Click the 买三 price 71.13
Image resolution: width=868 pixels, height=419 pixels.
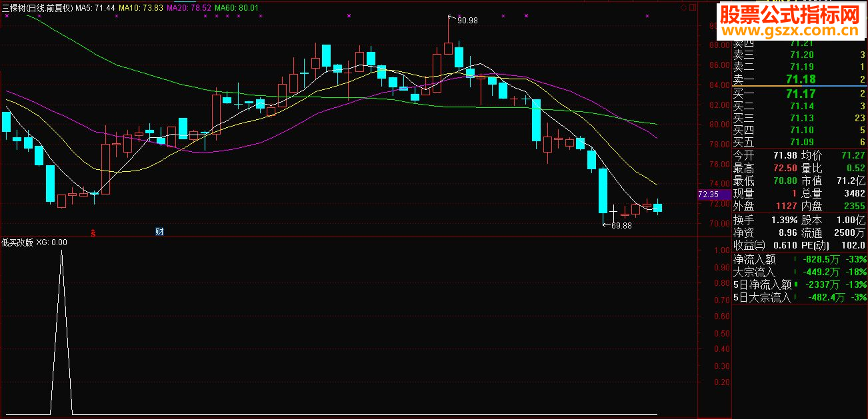(x=801, y=119)
